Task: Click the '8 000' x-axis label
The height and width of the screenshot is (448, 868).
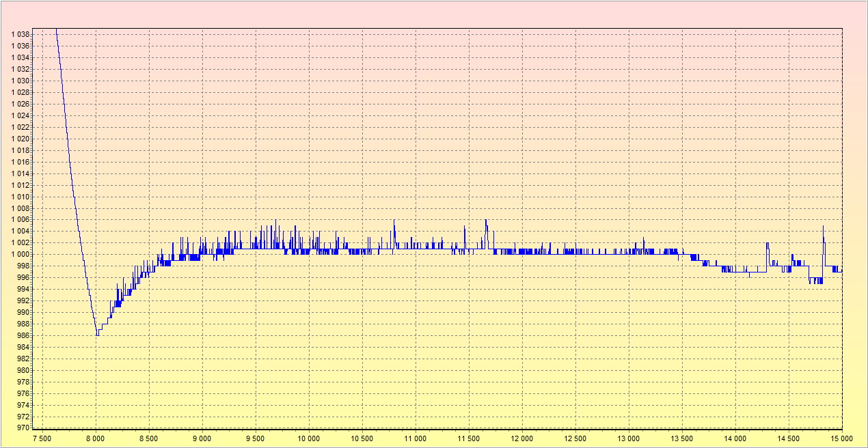Action: pyautogui.click(x=96, y=438)
